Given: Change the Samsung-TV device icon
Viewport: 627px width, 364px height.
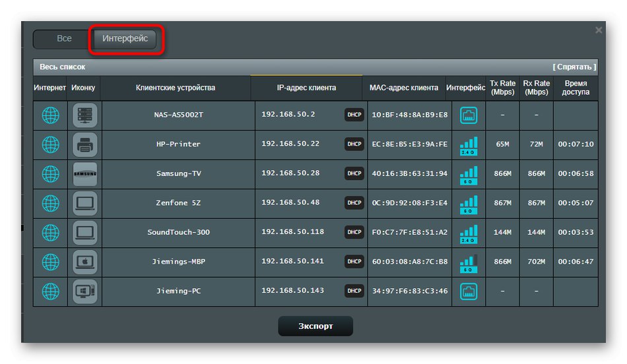Looking at the screenshot, I should tap(84, 174).
